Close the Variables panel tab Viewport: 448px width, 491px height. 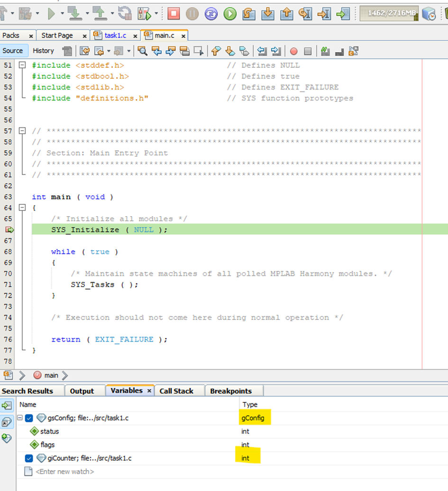[x=149, y=391]
